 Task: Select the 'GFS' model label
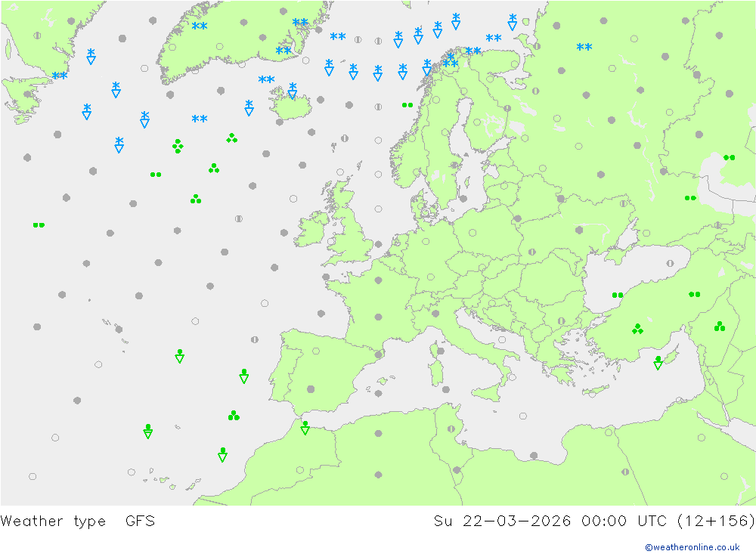point(140,521)
